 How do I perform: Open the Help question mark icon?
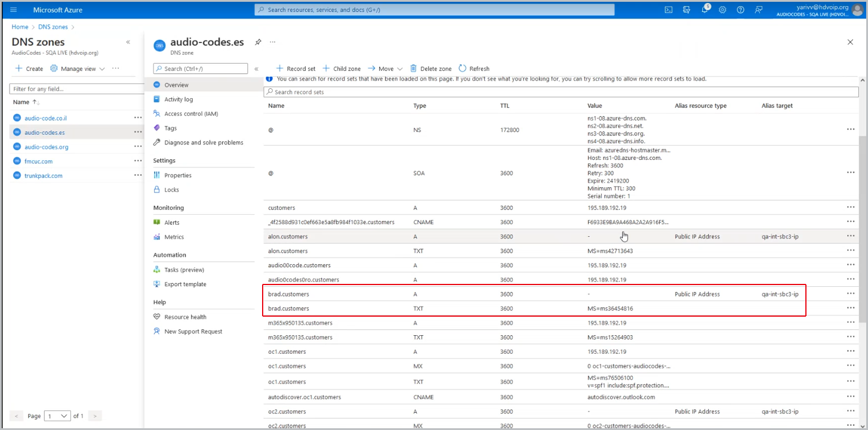741,10
